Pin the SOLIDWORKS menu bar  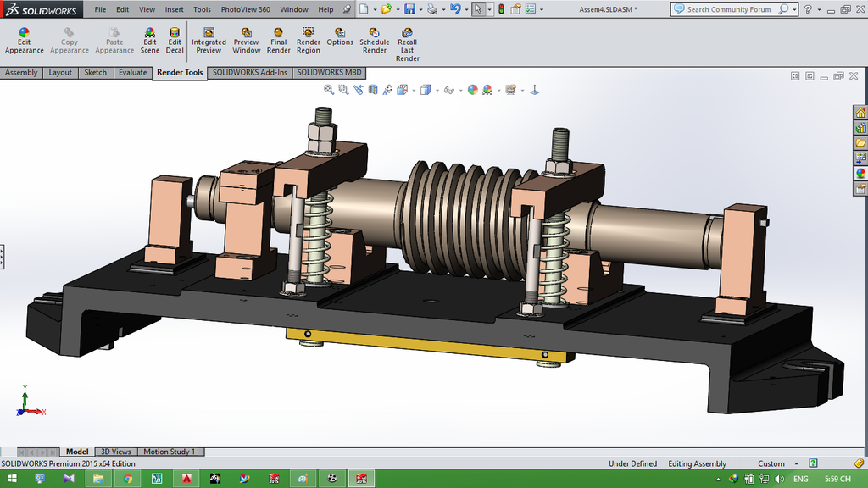(x=347, y=8)
